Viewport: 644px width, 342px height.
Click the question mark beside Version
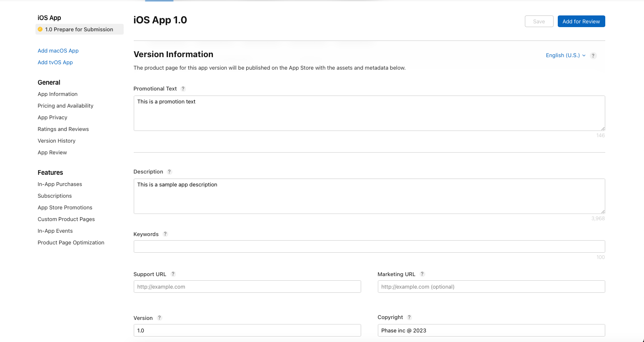[x=159, y=317]
